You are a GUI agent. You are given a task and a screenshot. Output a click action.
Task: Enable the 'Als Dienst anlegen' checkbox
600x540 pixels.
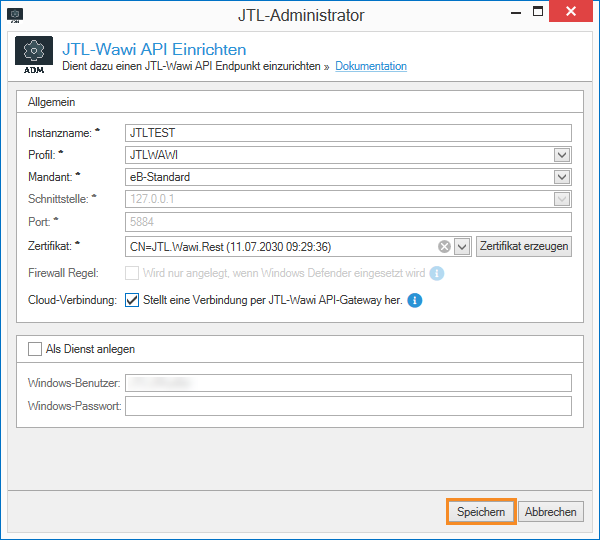[x=35, y=349]
